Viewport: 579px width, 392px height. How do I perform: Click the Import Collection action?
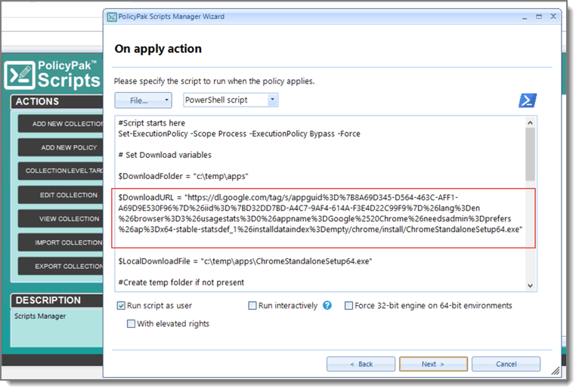pyautogui.click(x=61, y=242)
